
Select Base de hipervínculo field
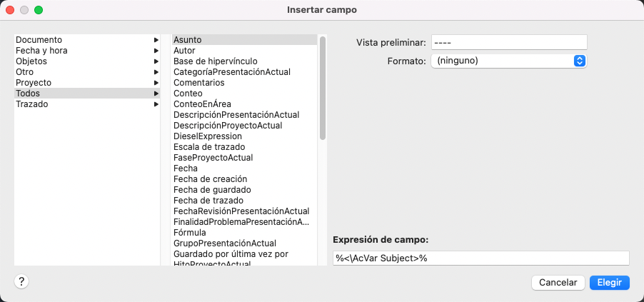click(216, 61)
